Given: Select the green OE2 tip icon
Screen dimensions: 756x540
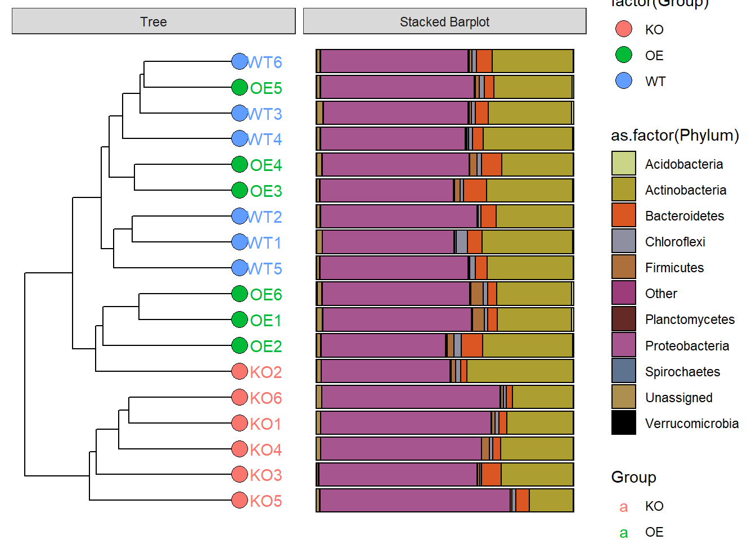Looking at the screenshot, I should click(238, 345).
